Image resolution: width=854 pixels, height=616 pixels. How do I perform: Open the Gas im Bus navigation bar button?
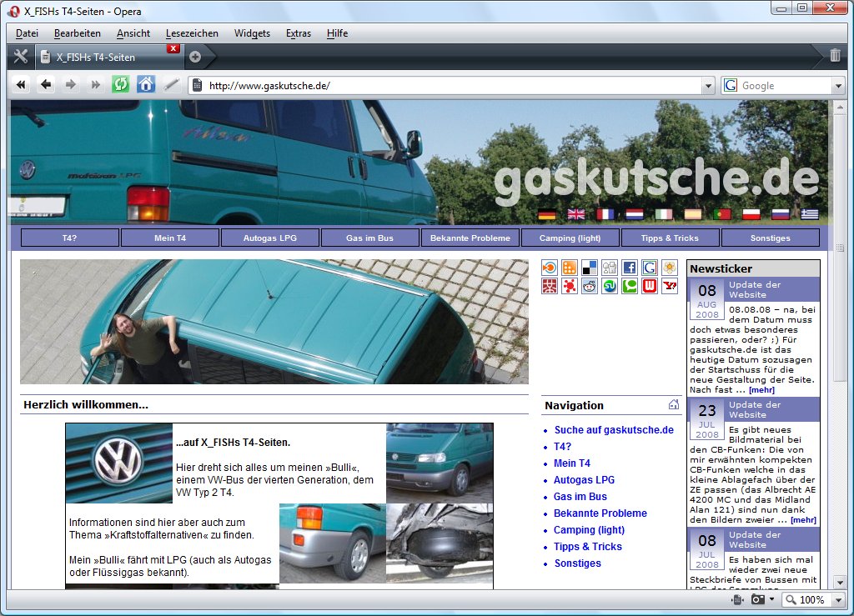coord(369,238)
